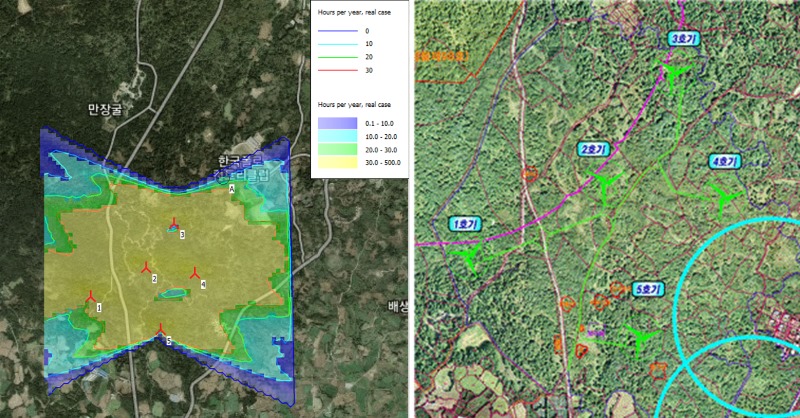800x418 pixels.
Task: Click number label 5 beside turbine
Action: (169, 341)
